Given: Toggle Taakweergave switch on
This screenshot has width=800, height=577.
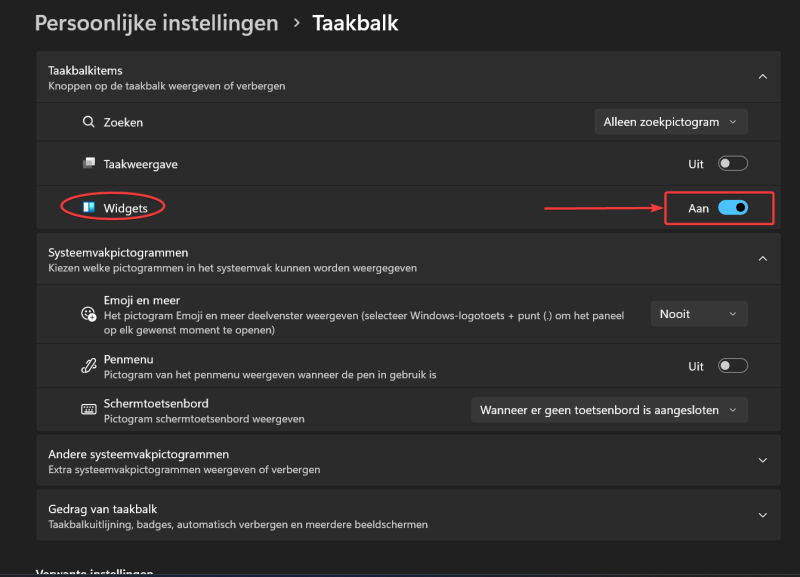Looking at the screenshot, I should 732,164.
